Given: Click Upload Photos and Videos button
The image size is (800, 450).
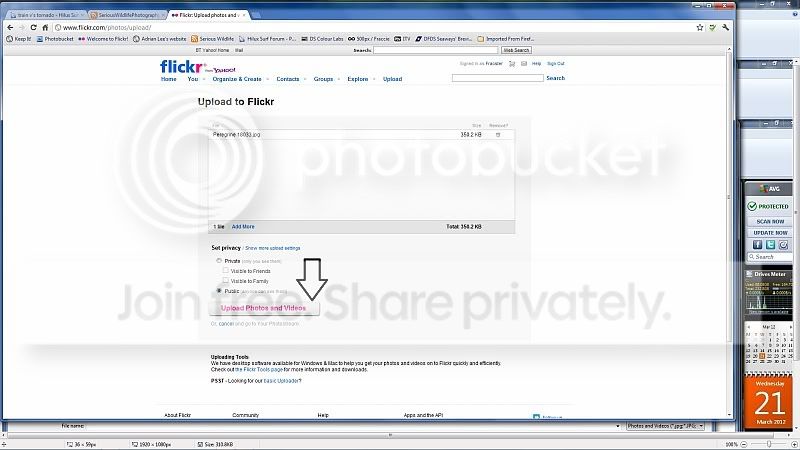Looking at the screenshot, I should pos(264,308).
